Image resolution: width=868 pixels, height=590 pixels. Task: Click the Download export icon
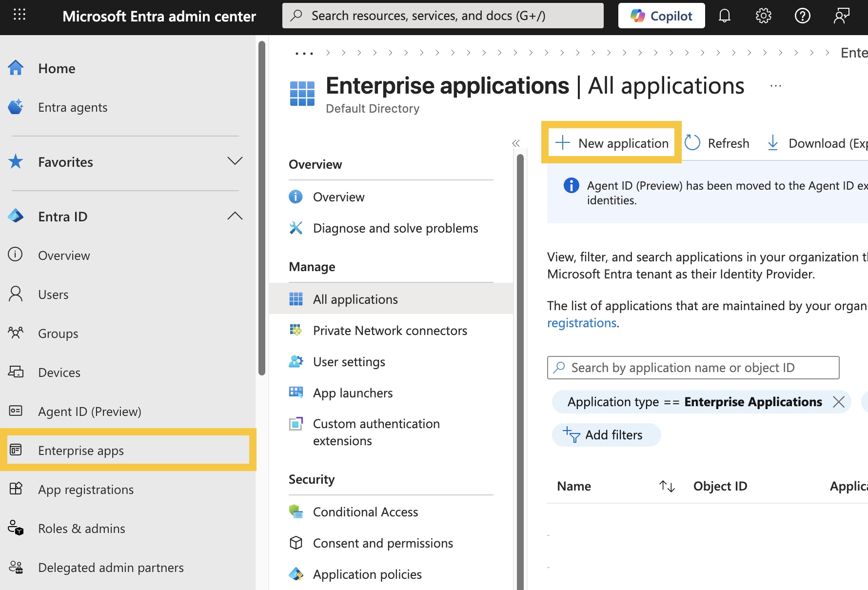coord(772,143)
